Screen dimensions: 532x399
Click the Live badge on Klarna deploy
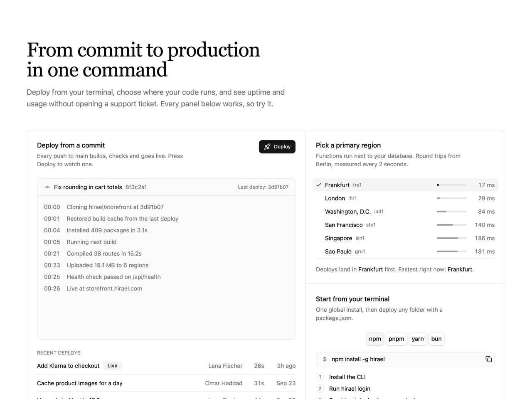[x=113, y=366]
